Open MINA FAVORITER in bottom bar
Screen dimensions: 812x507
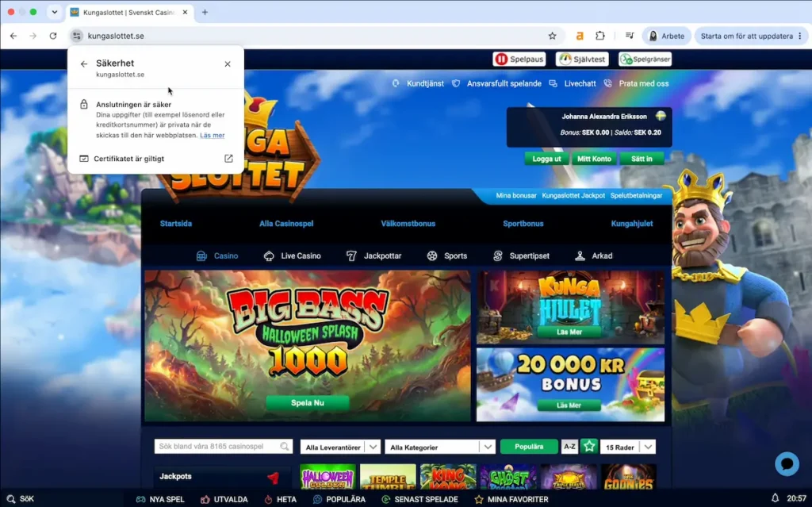(x=511, y=499)
